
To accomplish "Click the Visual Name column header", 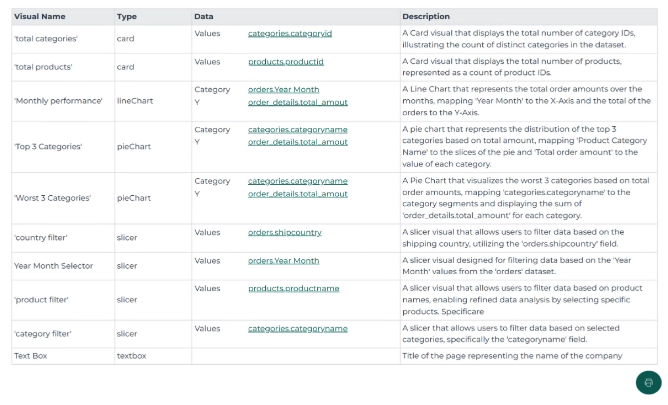I will (38, 16).
